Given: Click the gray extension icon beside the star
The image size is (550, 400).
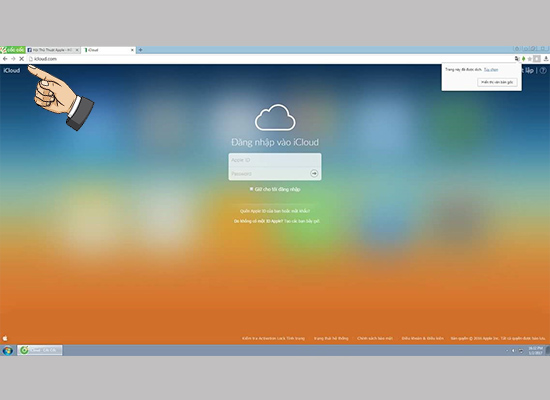Looking at the screenshot, I should [x=537, y=59].
